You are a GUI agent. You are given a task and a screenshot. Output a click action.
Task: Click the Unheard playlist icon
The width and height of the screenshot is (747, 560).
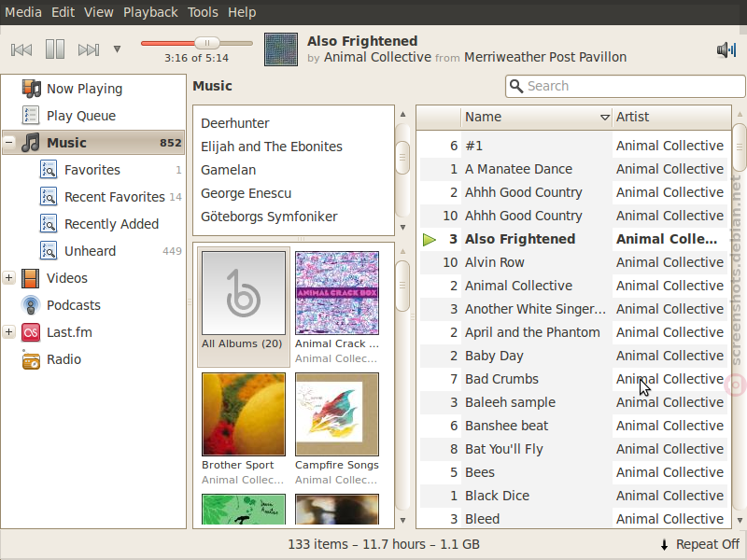coord(49,251)
